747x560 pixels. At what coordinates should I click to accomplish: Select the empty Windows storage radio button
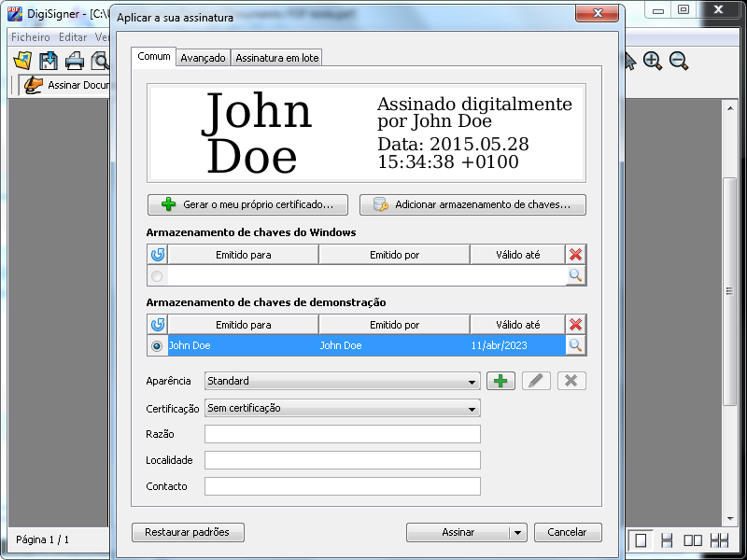tap(157, 276)
